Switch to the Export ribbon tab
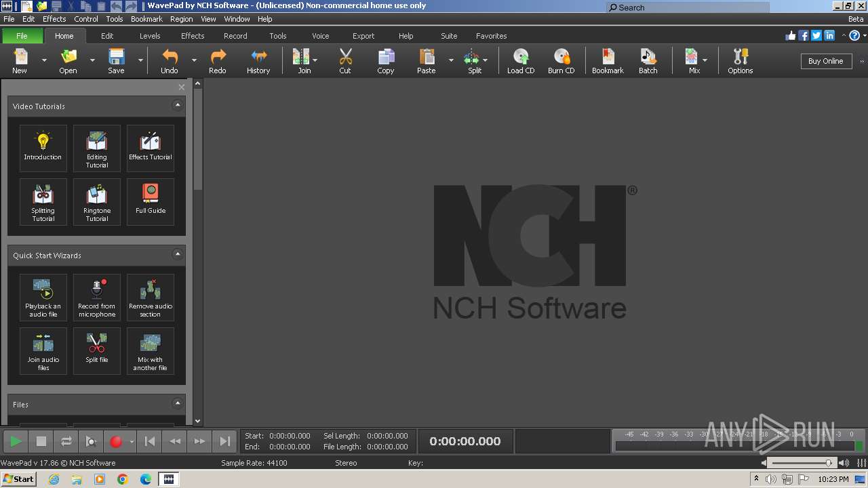Viewport: 868px width, 488px height. tap(363, 36)
